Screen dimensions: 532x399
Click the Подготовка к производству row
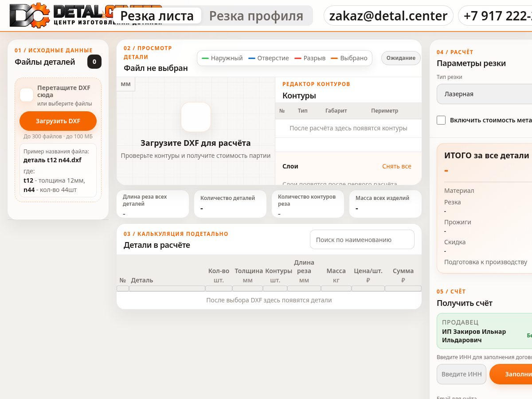tap(485, 262)
